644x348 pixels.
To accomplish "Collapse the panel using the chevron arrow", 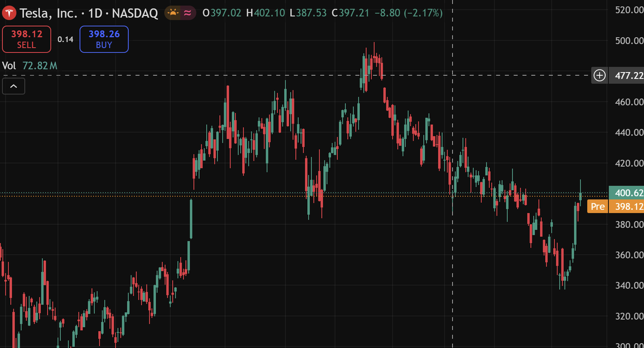I will point(13,86).
